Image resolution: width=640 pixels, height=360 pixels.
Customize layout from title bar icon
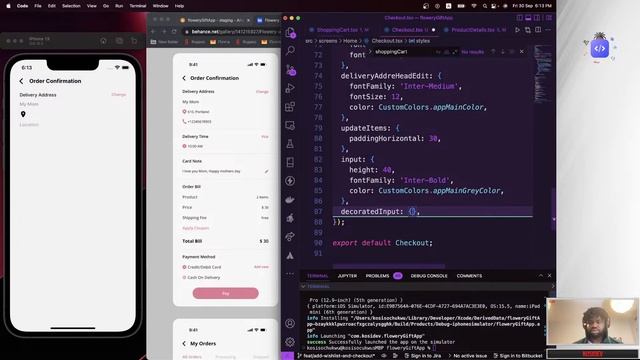pos(549,18)
